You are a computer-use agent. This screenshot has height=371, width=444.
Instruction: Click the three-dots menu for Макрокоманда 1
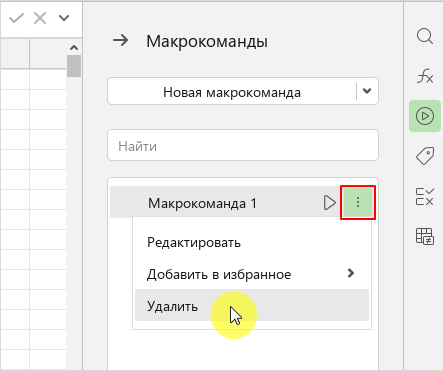(358, 203)
